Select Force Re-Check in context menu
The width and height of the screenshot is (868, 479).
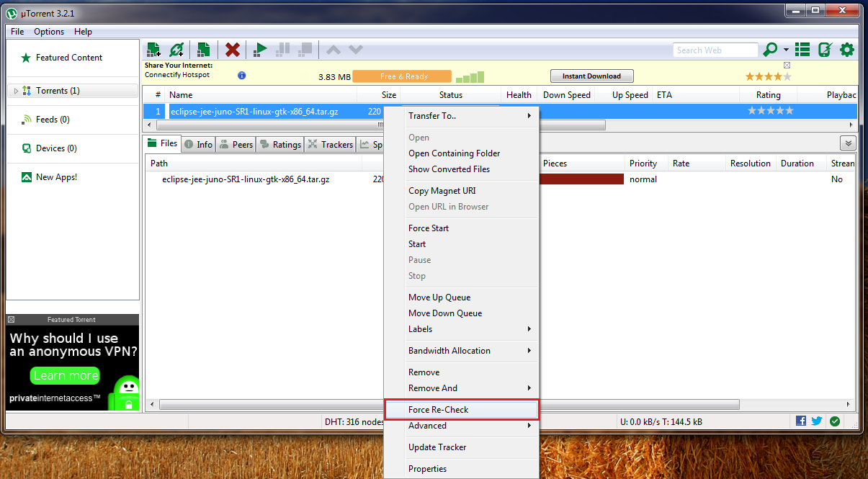point(461,410)
